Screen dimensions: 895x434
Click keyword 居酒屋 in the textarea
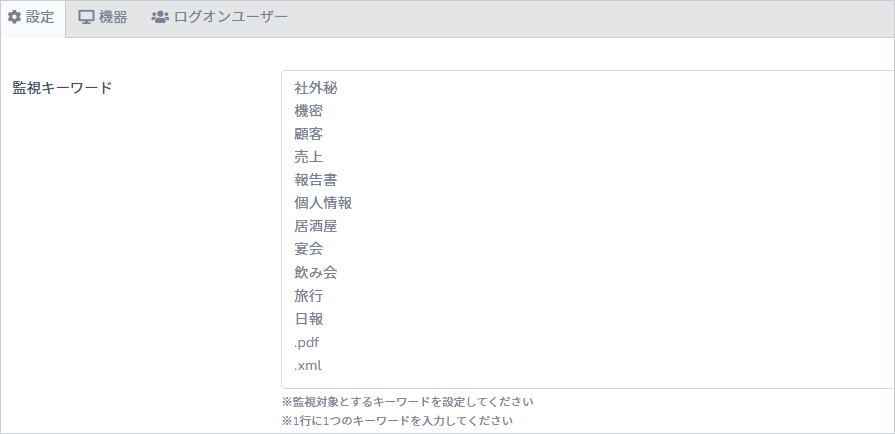[x=316, y=227]
